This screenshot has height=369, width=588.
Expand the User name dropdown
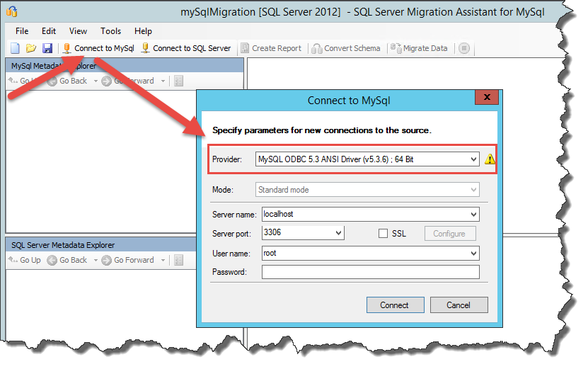473,253
